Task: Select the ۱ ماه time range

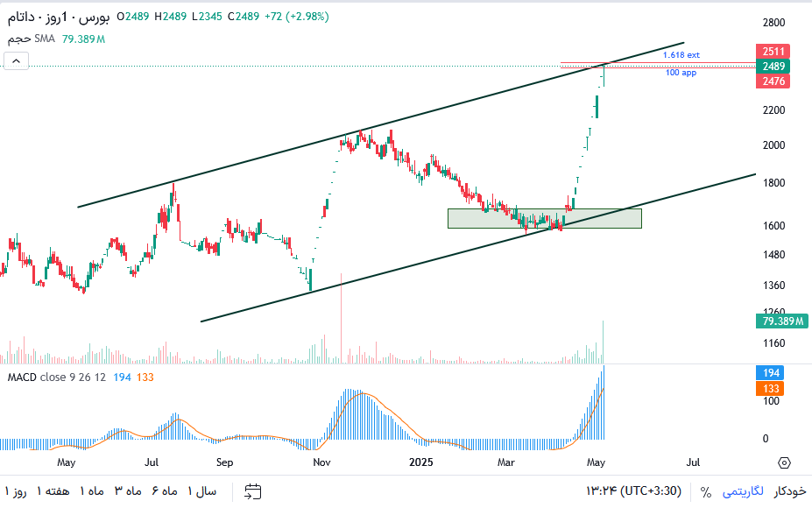Action: click(92, 490)
